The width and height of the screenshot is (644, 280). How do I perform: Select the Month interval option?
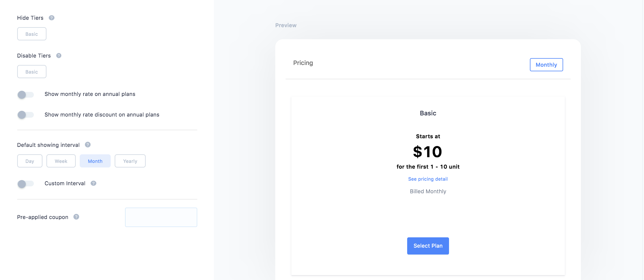(95, 161)
